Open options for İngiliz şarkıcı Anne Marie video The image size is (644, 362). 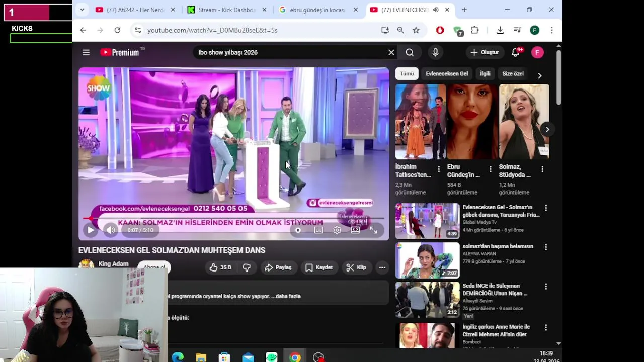[546, 327]
